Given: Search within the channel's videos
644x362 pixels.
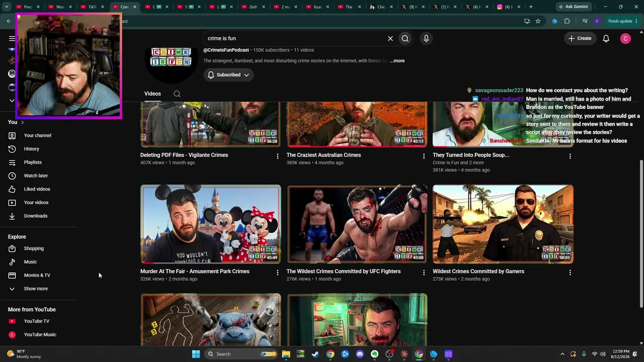Looking at the screenshot, I should [x=177, y=94].
